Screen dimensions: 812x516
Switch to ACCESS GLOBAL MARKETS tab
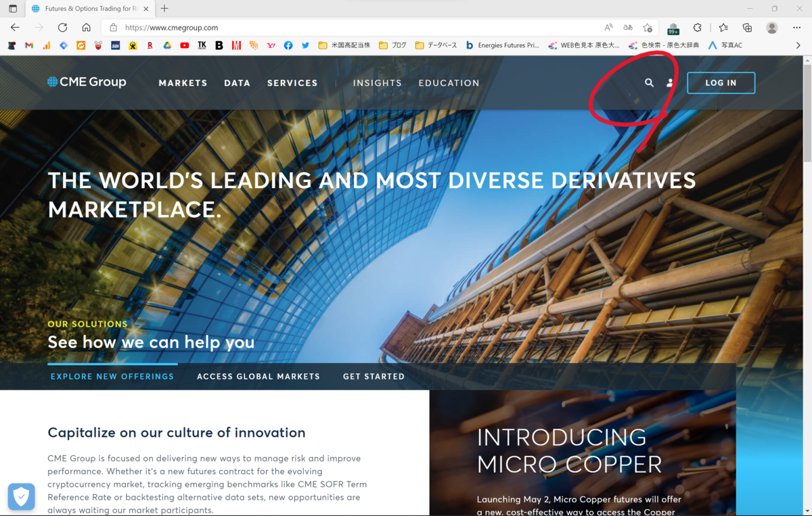tap(258, 376)
